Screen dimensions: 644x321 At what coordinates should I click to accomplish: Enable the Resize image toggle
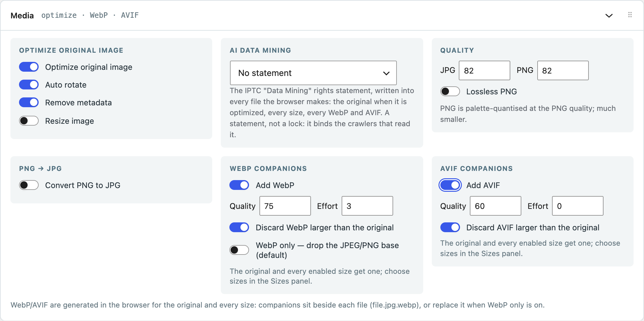click(29, 121)
